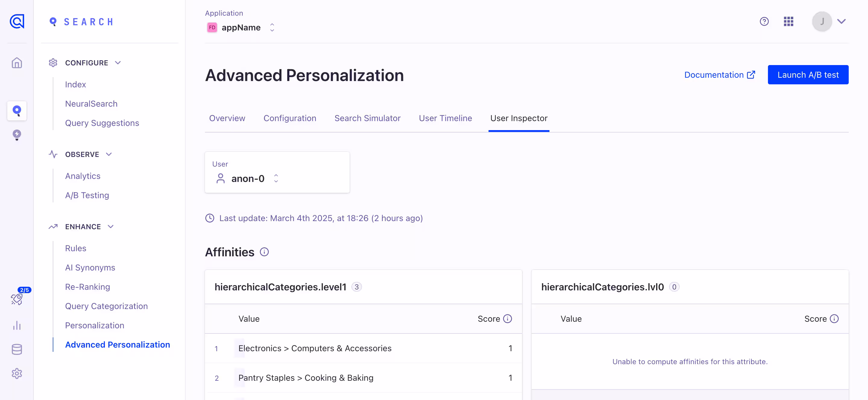Viewport: 868px width, 400px height.
Task: Click the Algolia logo icon
Action: click(17, 22)
